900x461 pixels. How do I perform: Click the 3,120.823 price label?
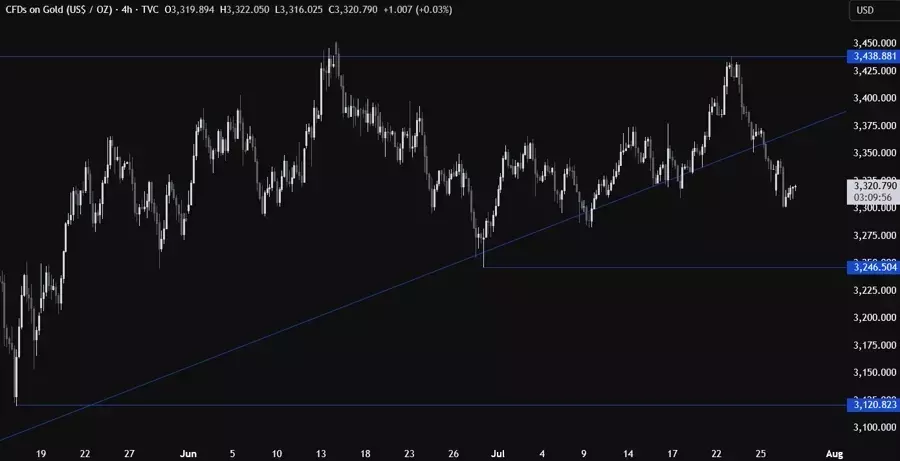click(x=872, y=405)
